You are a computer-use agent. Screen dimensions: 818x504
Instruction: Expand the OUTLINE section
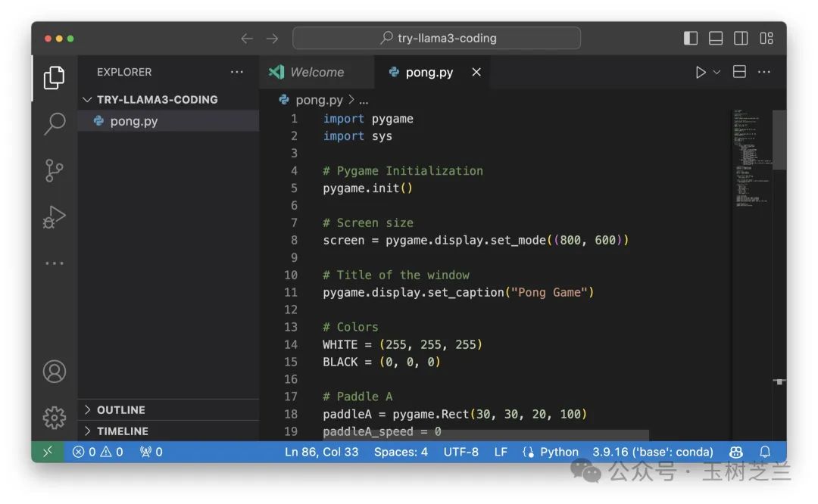tap(168, 409)
